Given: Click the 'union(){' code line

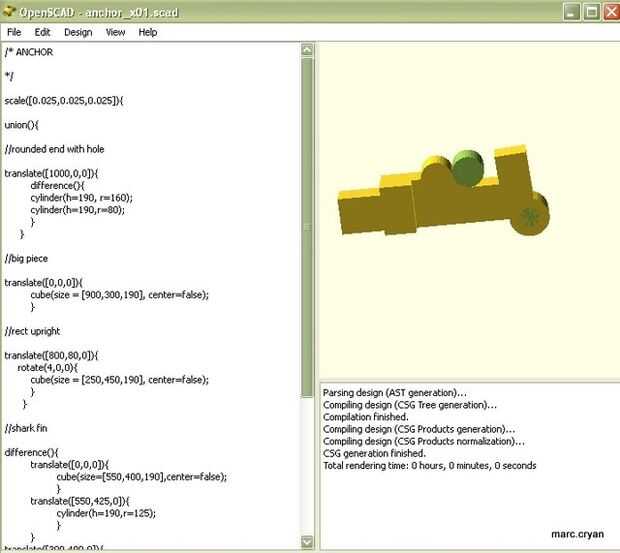Looking at the screenshot, I should point(21,125).
